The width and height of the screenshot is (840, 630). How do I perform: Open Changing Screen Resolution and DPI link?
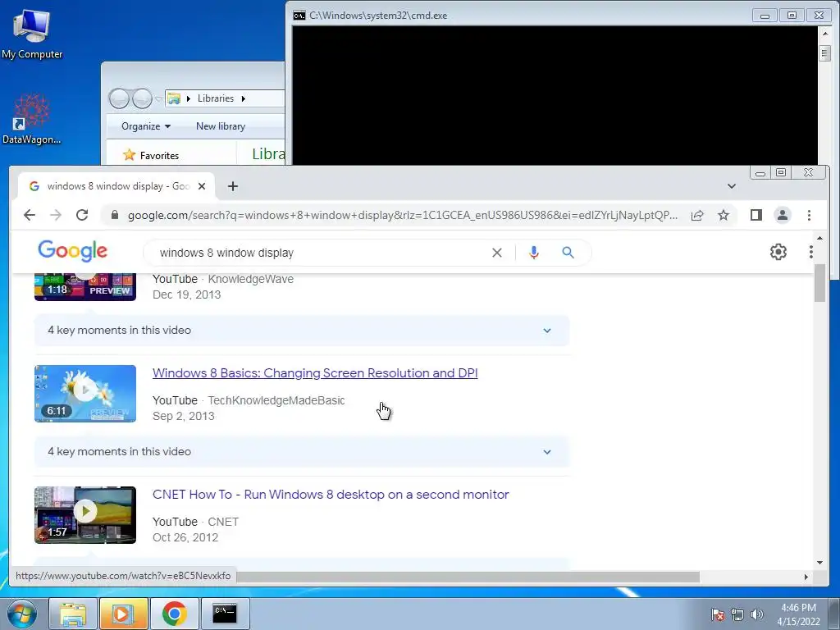click(x=315, y=373)
